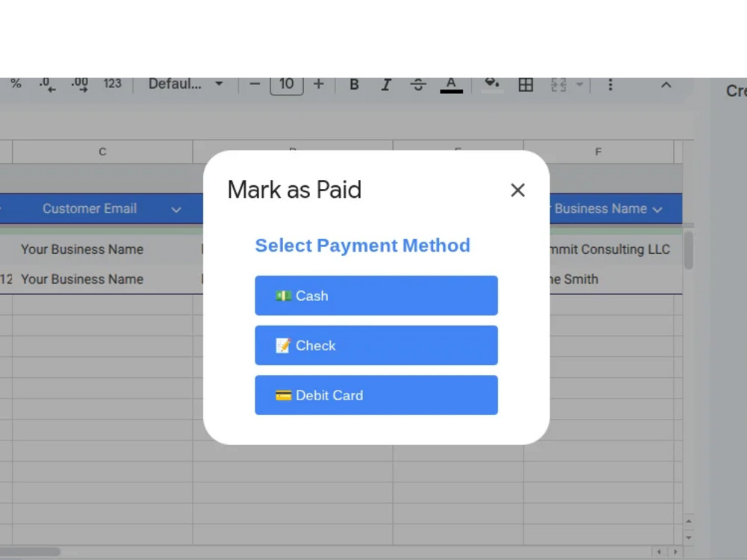Open the toolbar's three-dot More menu
Image resolution: width=747 pixels, height=560 pixels.
tap(610, 84)
